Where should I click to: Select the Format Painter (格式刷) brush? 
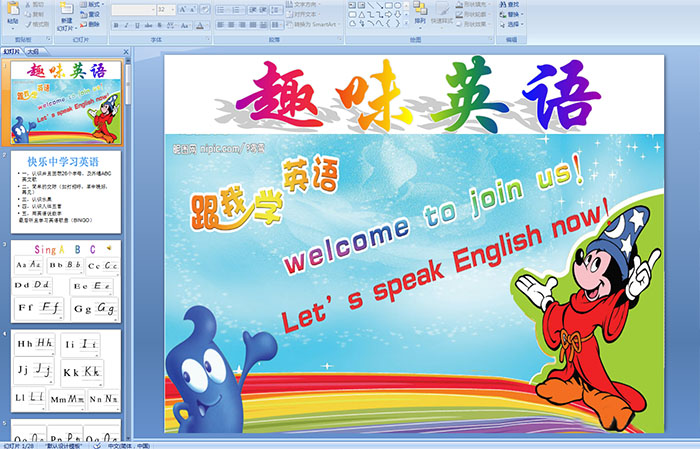(x=28, y=24)
